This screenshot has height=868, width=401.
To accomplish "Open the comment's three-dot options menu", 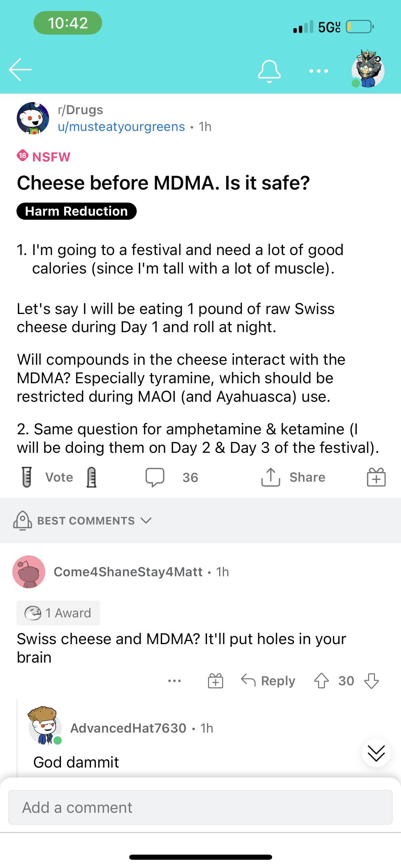I will (174, 681).
